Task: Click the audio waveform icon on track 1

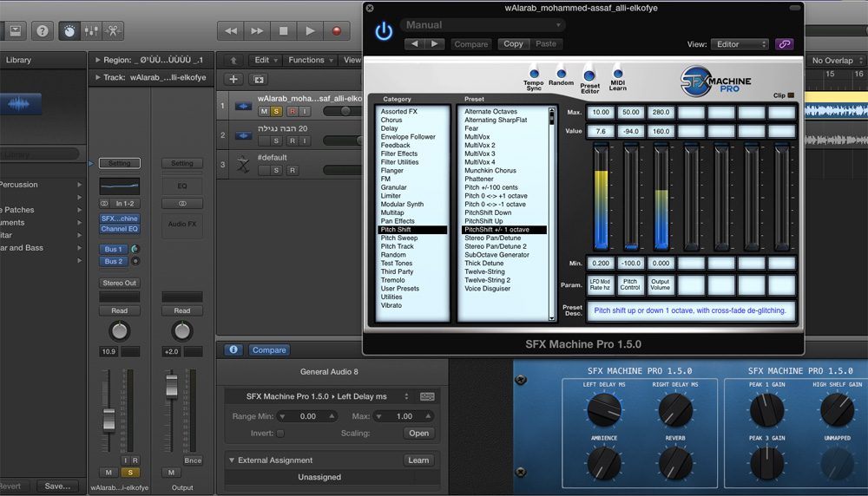Action: tap(243, 106)
